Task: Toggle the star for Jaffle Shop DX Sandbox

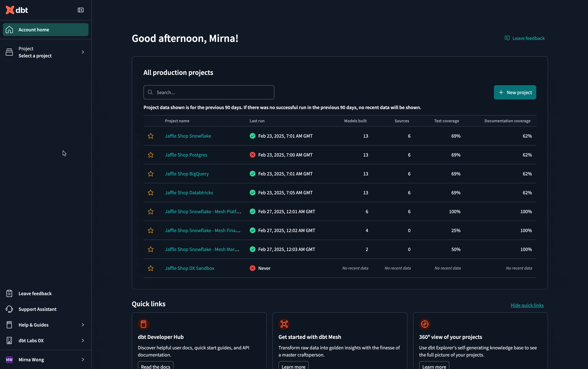Action: coord(151,268)
